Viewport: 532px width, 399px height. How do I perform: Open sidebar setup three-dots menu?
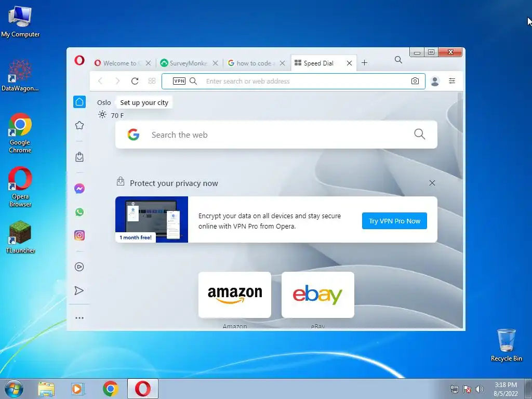[x=79, y=318]
